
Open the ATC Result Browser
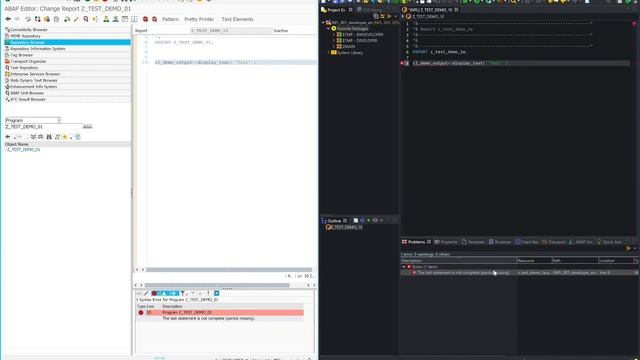point(67,99)
